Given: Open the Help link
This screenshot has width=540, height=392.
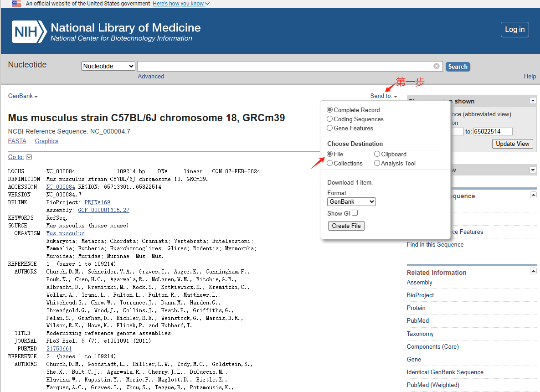Looking at the screenshot, I should coord(530,76).
